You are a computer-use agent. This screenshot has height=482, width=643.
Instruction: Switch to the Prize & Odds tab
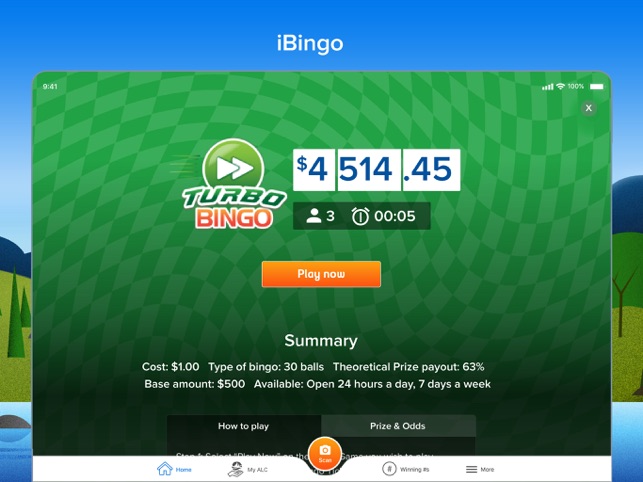click(x=398, y=426)
